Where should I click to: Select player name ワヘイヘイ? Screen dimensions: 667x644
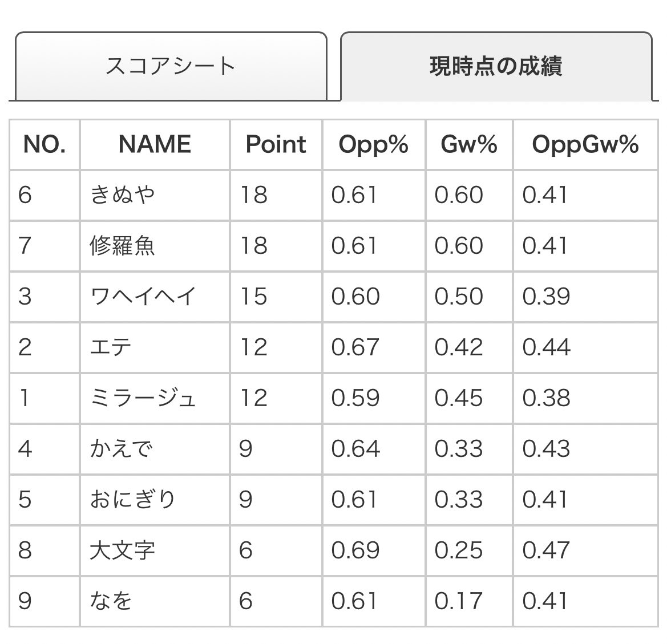point(143,296)
